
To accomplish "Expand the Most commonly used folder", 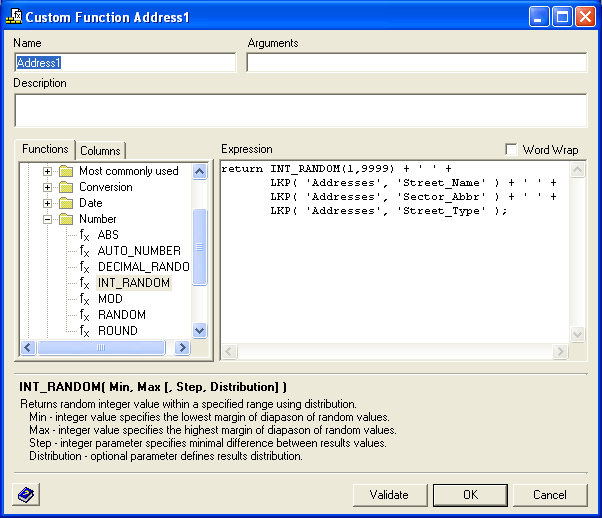I will (47, 171).
